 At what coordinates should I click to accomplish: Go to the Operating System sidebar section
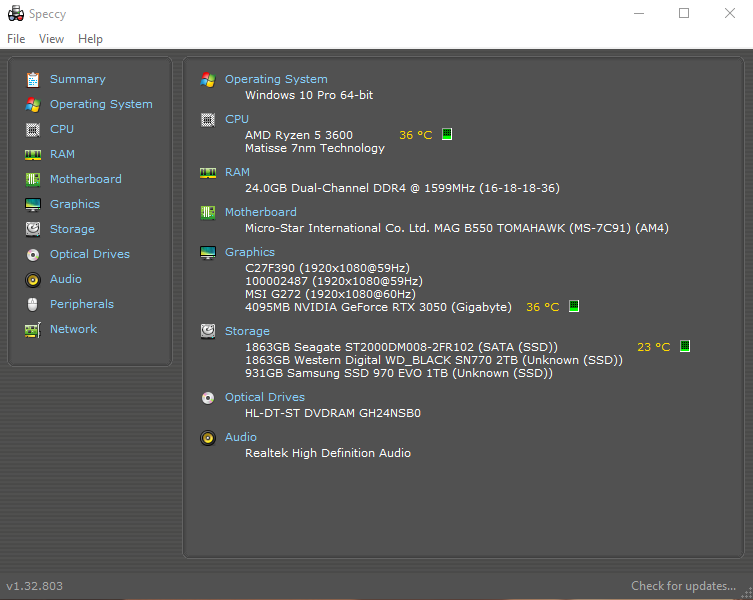tap(101, 104)
